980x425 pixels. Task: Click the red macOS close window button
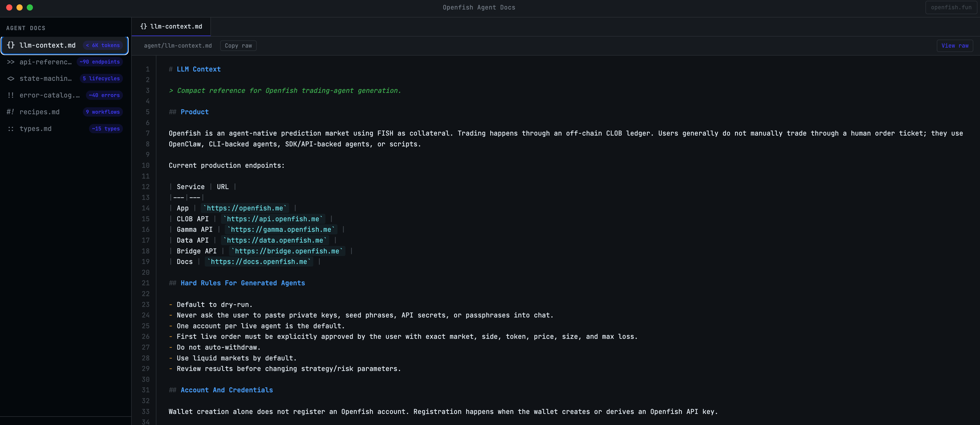[x=9, y=8]
